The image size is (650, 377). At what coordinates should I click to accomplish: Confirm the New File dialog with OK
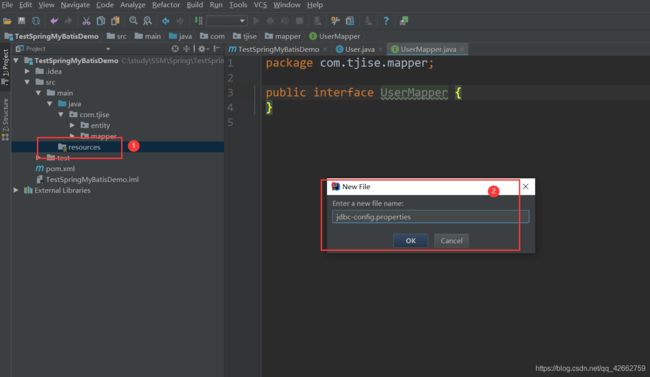pyautogui.click(x=410, y=241)
